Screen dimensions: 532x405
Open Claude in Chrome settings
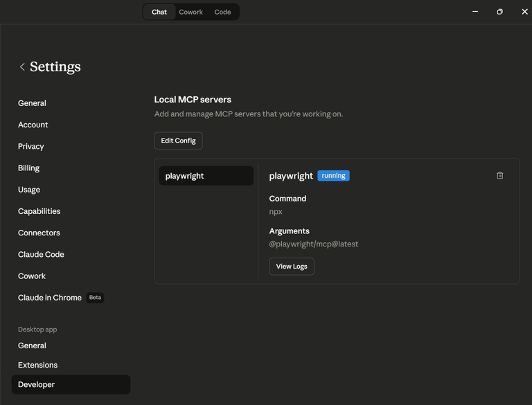[x=50, y=298]
